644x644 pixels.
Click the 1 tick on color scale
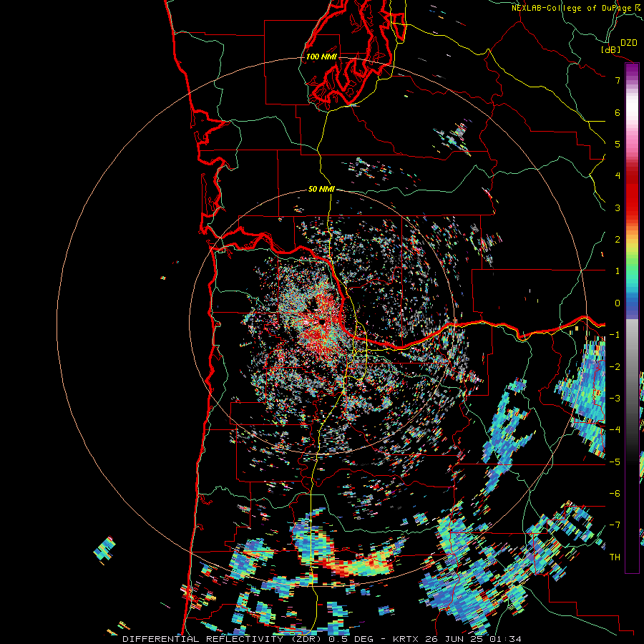click(618, 271)
